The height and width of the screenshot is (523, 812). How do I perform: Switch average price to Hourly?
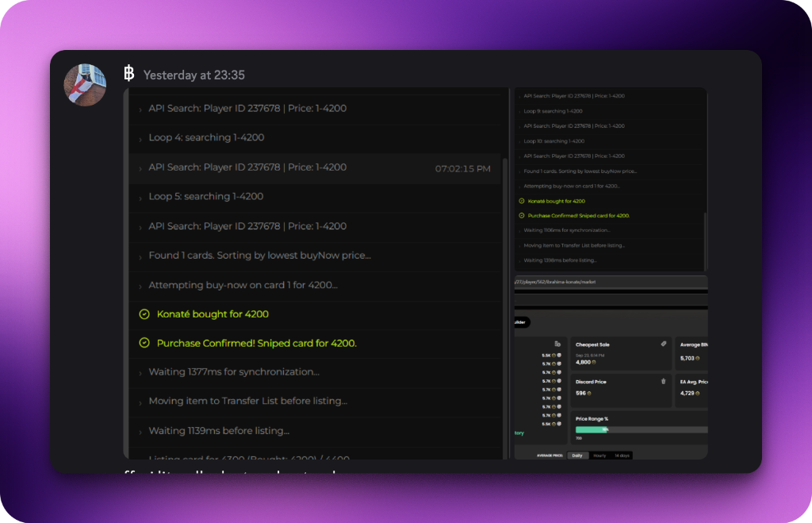click(x=599, y=456)
